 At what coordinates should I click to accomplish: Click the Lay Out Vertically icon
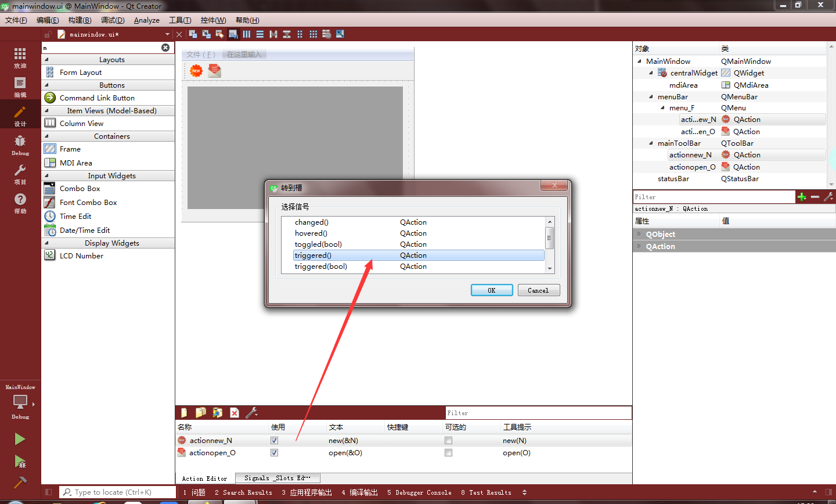260,34
